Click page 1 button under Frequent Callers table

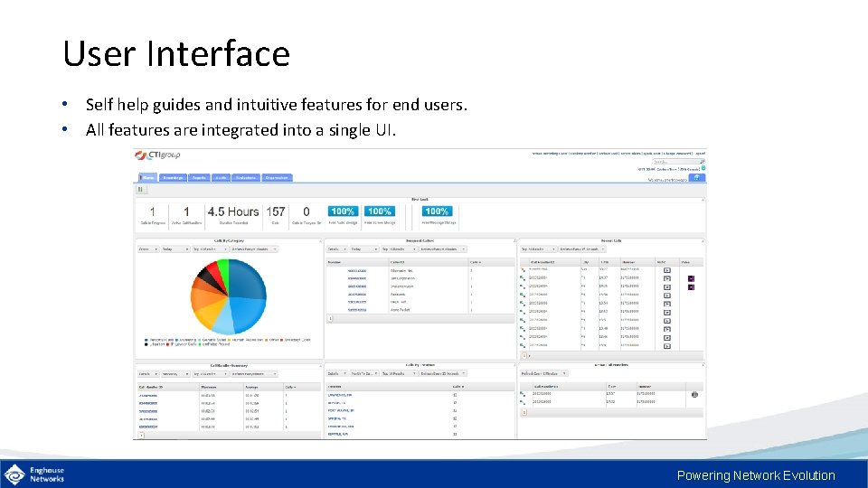331,319
